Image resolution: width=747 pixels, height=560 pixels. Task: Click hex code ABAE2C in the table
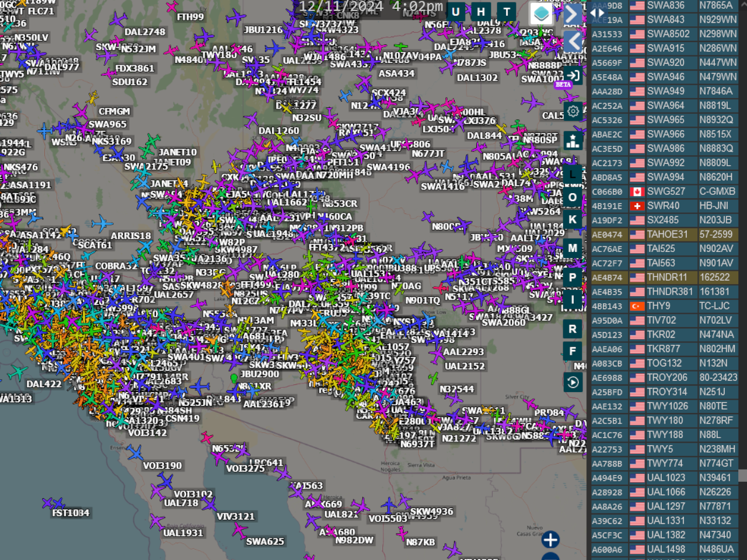pyautogui.click(x=607, y=134)
